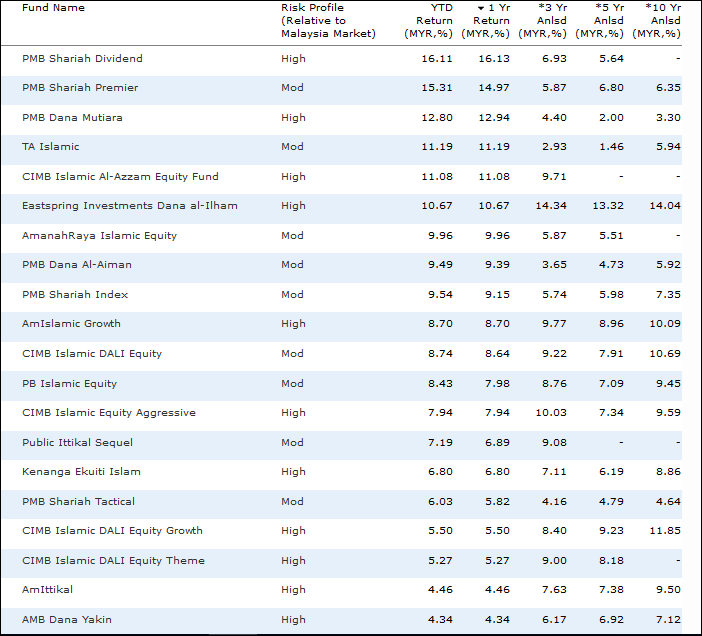Viewport: 702px width, 636px height.
Task: Open PMB Dana Mutiara fund
Action: [72, 118]
